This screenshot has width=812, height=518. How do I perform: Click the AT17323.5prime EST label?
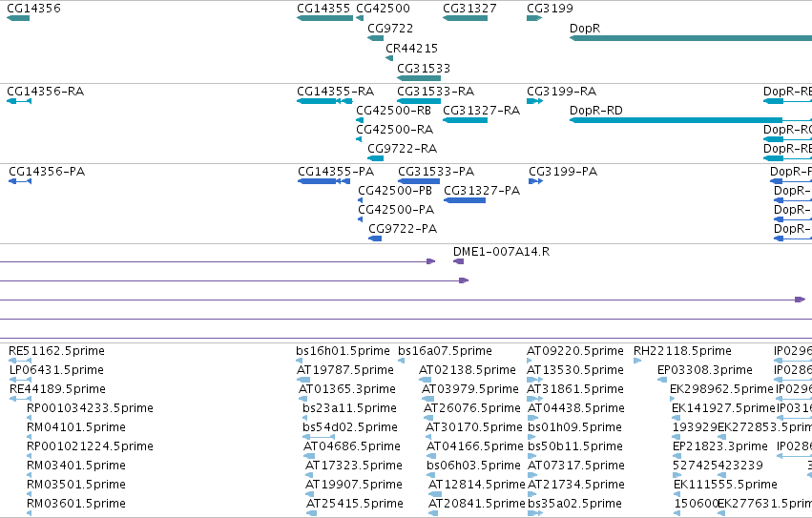click(354, 466)
